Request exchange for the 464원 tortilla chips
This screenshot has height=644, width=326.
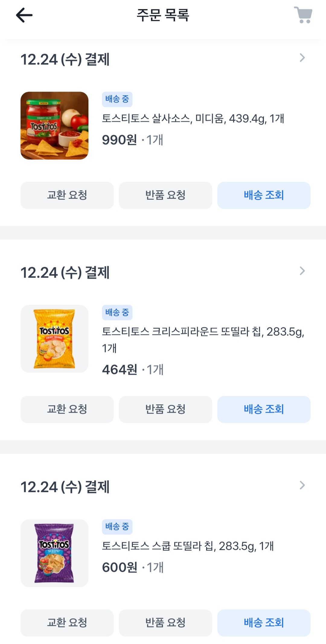(x=67, y=409)
